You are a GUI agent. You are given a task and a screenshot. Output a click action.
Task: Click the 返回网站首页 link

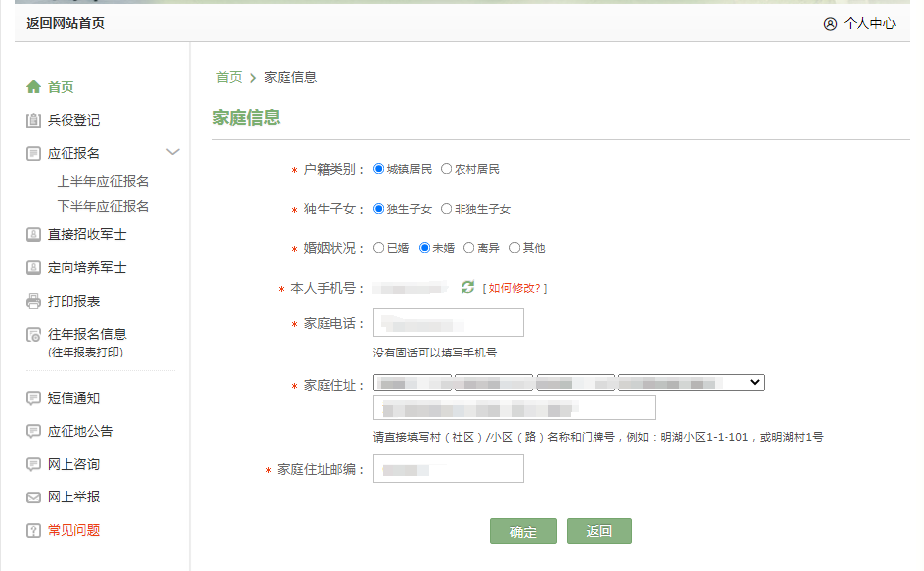point(66,23)
